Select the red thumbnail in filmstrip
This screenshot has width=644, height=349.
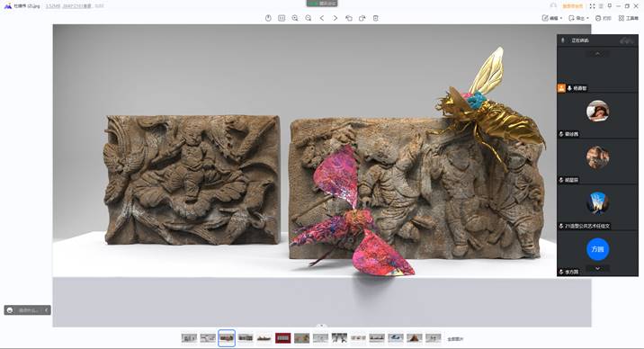283,338
